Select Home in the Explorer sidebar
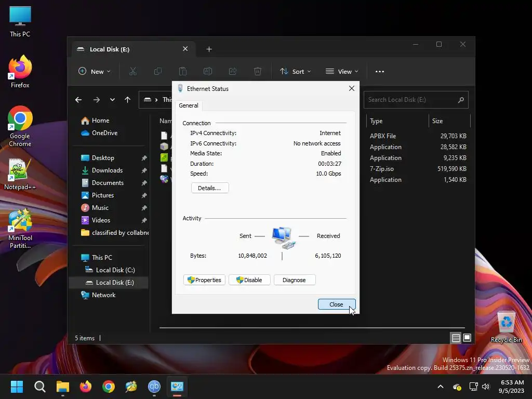532x399 pixels. [x=95, y=121]
